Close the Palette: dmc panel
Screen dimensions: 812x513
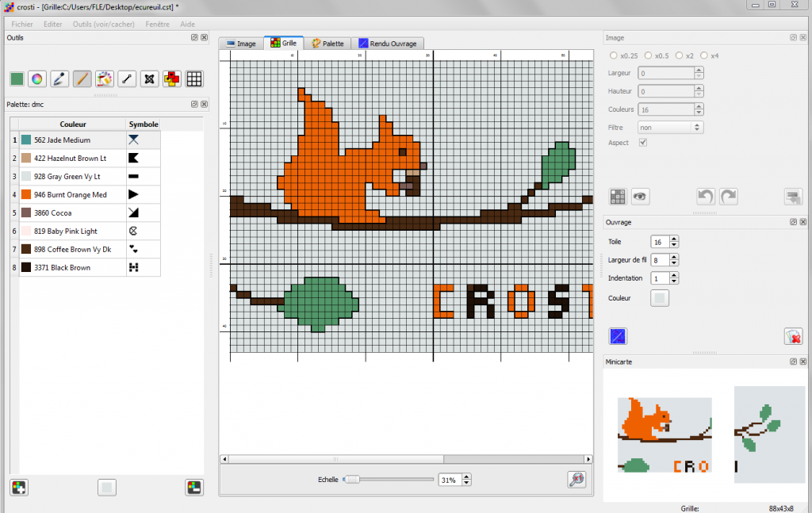[x=204, y=104]
